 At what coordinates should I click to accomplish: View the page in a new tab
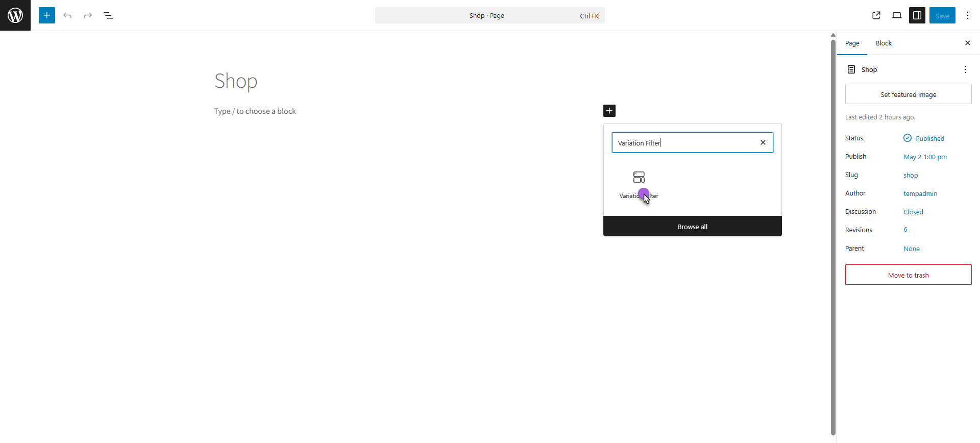point(876,15)
